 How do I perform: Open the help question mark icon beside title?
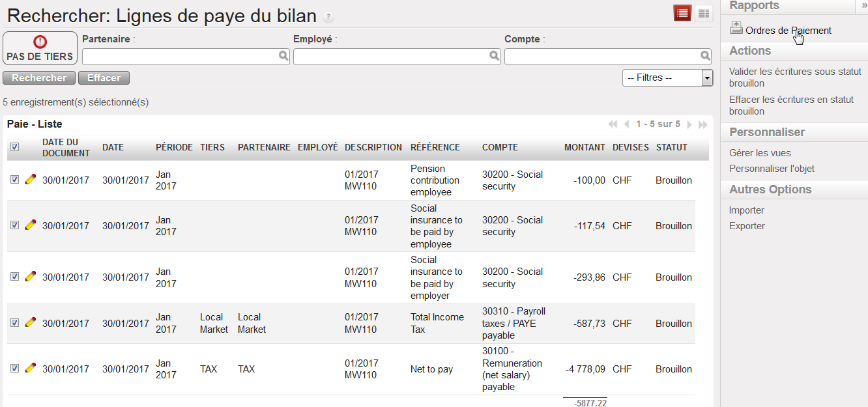click(x=328, y=17)
